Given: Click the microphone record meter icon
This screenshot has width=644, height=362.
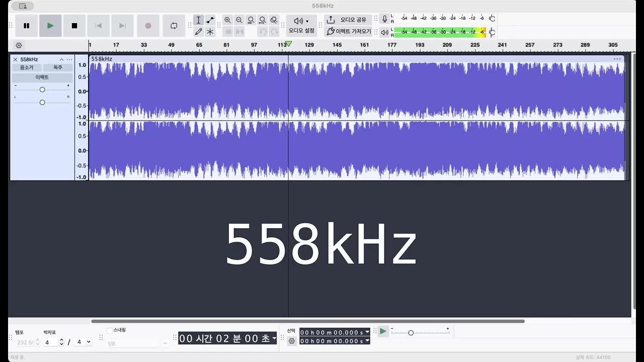Looking at the screenshot, I should click(x=385, y=19).
